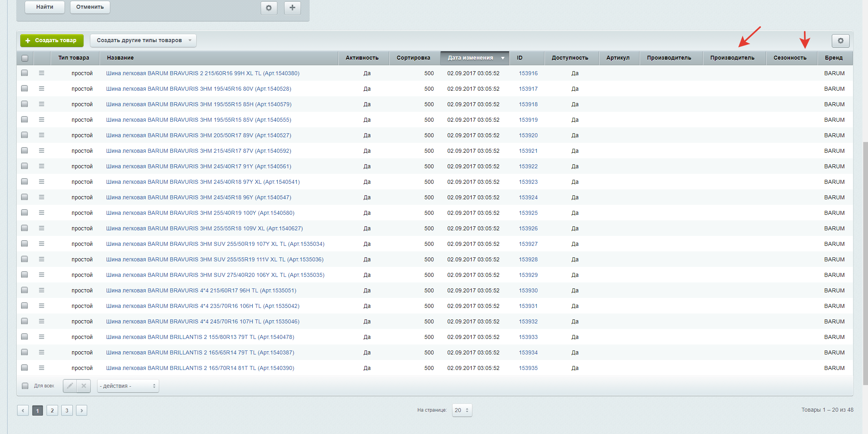Check the box for product 153920

point(25,135)
